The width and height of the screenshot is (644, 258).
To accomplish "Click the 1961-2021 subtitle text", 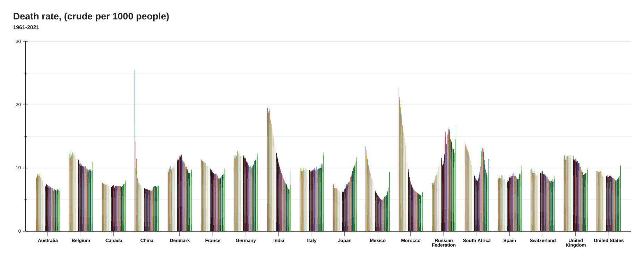I will 26,27.
